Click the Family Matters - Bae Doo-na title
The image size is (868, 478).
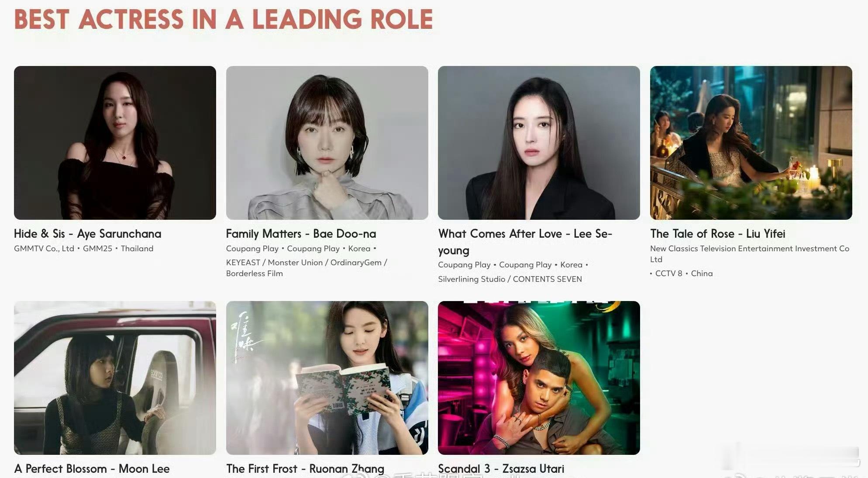coord(301,234)
